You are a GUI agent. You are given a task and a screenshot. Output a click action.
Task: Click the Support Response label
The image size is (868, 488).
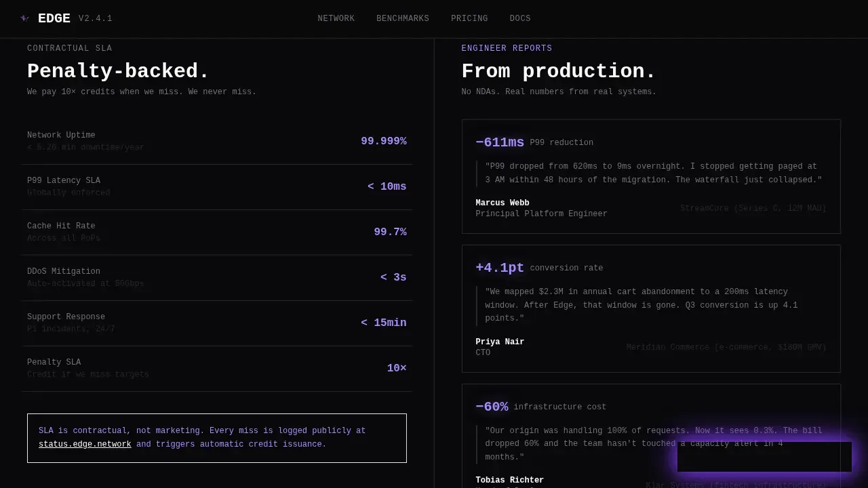tap(66, 317)
